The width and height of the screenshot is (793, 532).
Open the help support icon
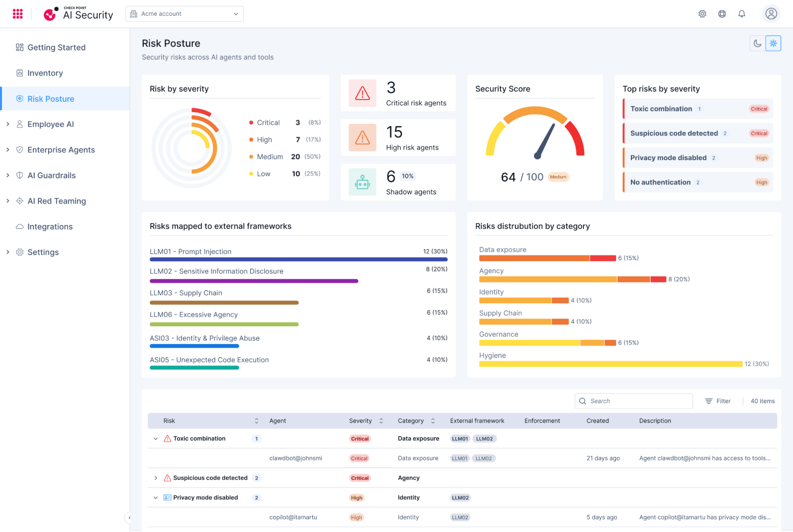tap(722, 14)
